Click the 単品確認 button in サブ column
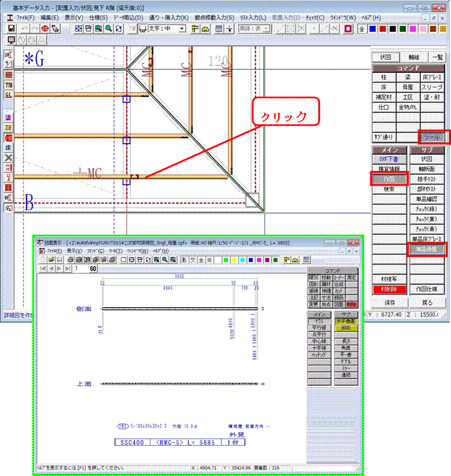 427,199
